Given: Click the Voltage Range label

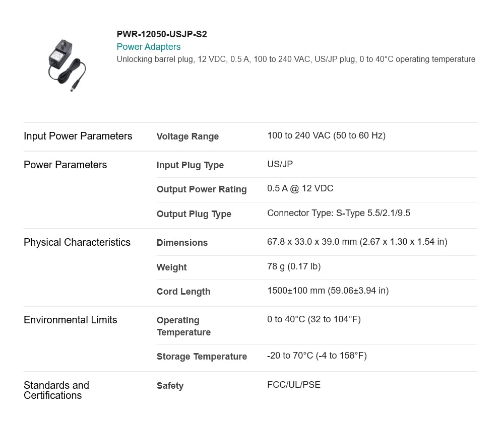Looking at the screenshot, I should tap(187, 136).
